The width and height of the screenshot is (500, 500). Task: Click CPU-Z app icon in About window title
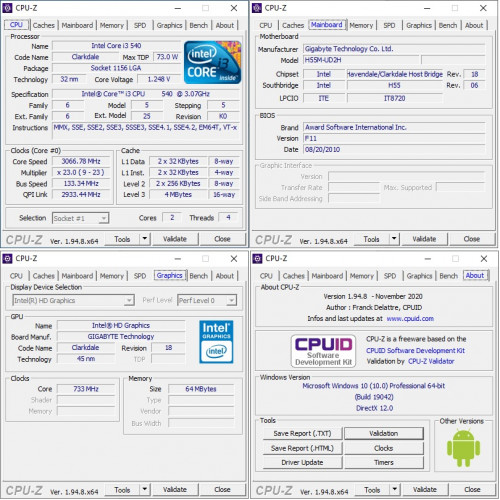257,258
